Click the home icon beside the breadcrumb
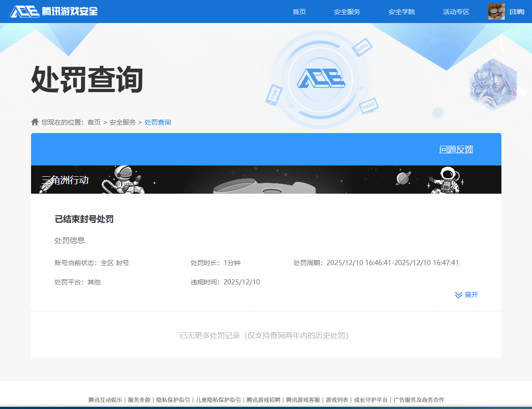 pyautogui.click(x=35, y=122)
